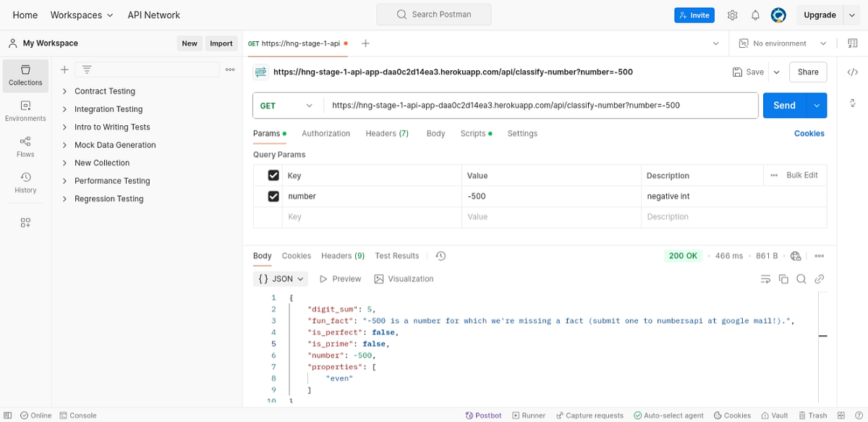This screenshot has width=868, height=422.
Task: Launch the Collection Runner
Action: pos(529,415)
